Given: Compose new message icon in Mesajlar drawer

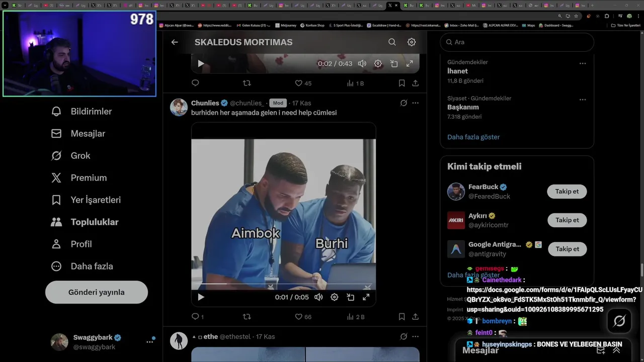Looking at the screenshot, I should click(601, 350).
